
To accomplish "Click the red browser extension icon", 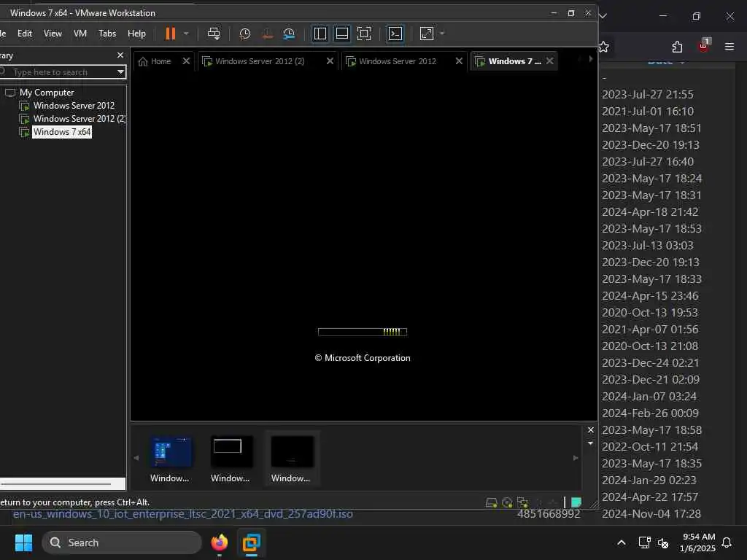I will tap(704, 46).
